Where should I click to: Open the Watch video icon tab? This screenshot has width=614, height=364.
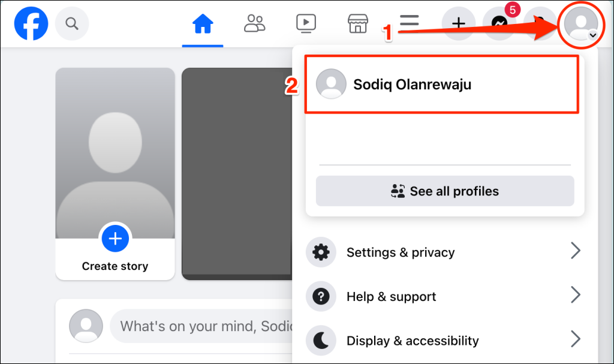point(306,24)
